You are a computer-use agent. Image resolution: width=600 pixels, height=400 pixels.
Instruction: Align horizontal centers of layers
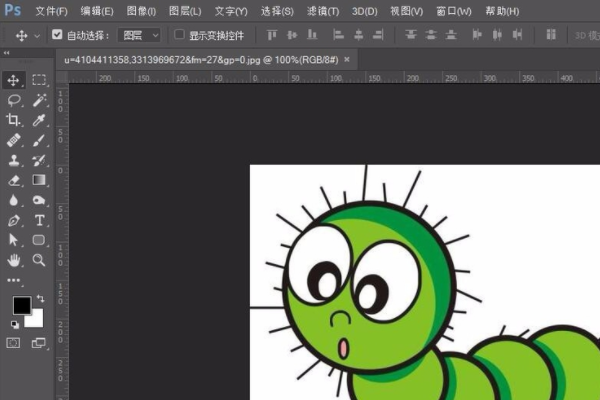[358, 35]
